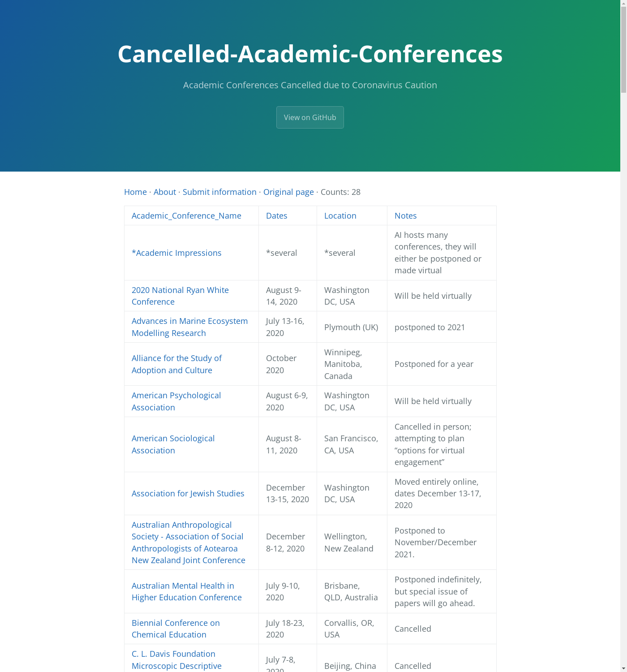Viewport: 627px width, 672px height.
Task: Open Association for Jewish Studies link
Action: pos(188,493)
